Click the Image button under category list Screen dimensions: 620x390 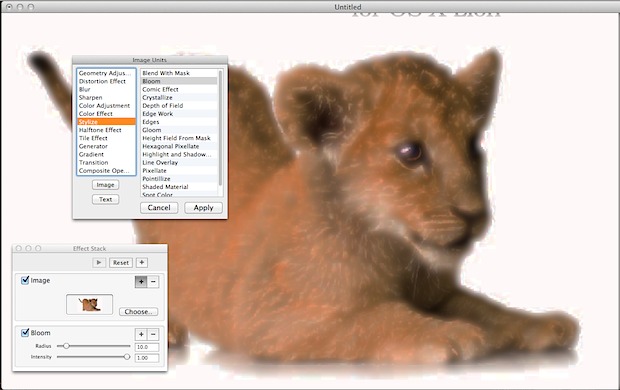106,185
